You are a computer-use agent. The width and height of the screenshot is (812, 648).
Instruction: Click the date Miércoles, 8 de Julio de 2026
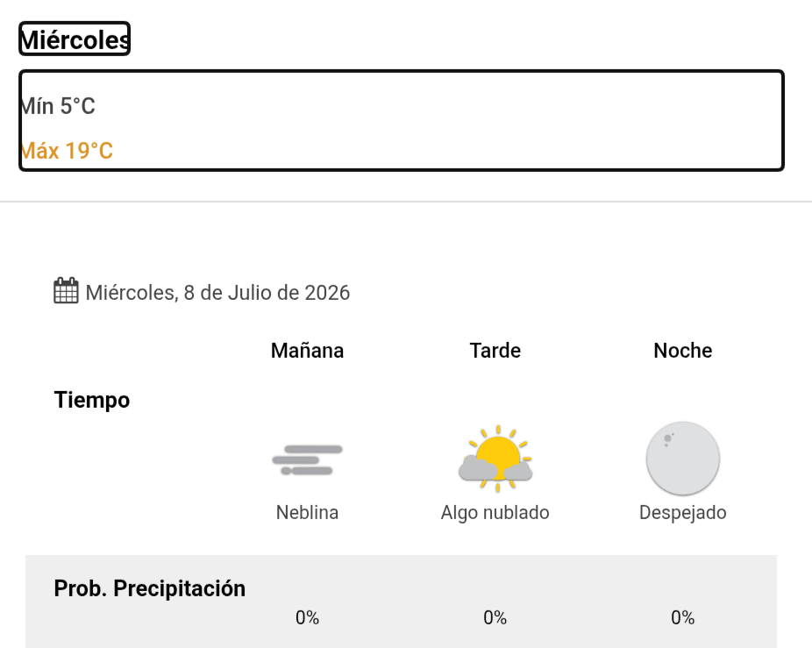tap(217, 293)
